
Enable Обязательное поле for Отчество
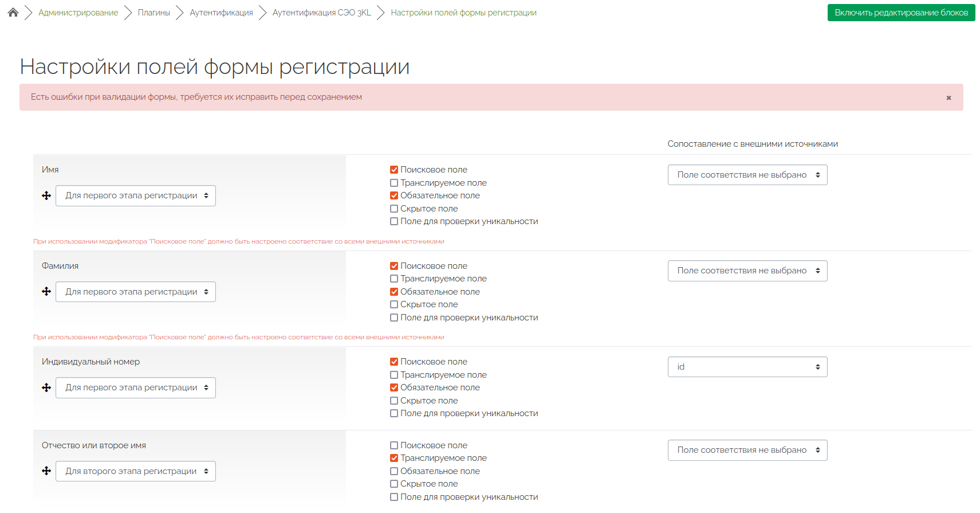(394, 471)
